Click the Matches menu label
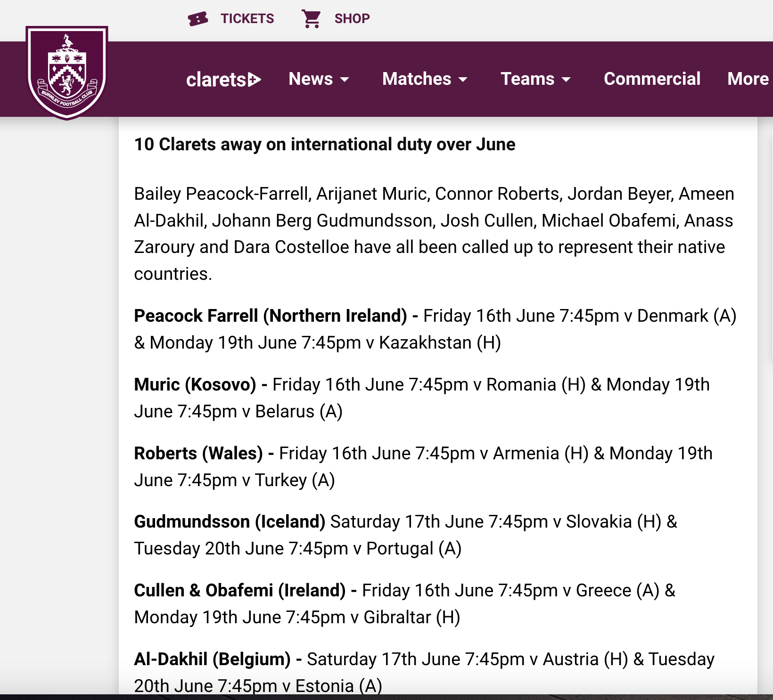The height and width of the screenshot is (700, 773). [417, 79]
